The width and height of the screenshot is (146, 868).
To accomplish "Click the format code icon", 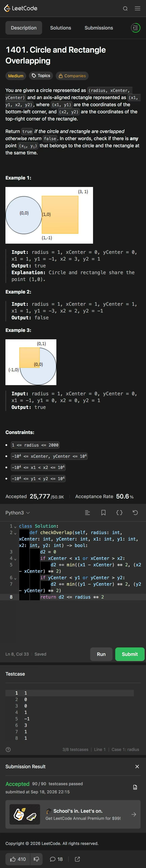I will [x=87, y=513].
